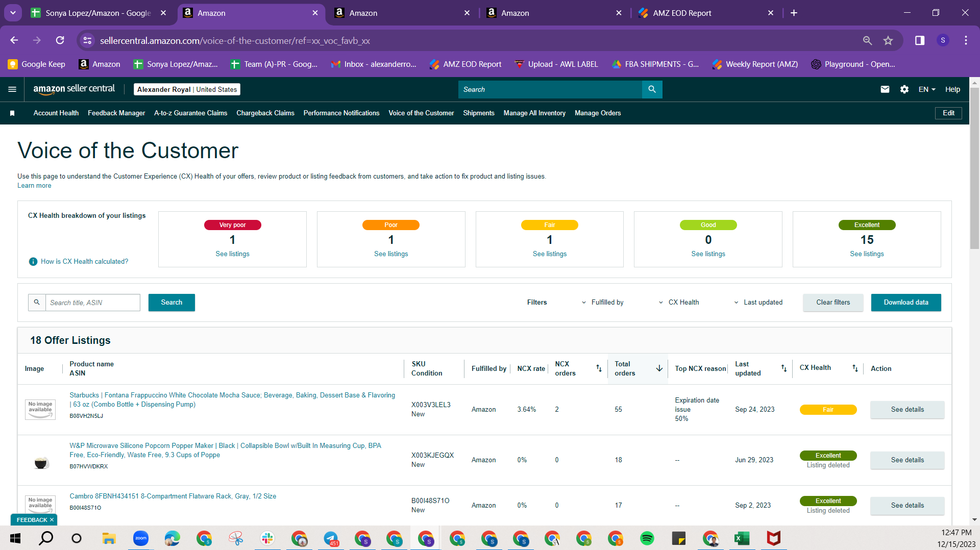Click the page vertical scrollbar thumb
This screenshot has width=980, height=550.
click(974, 168)
